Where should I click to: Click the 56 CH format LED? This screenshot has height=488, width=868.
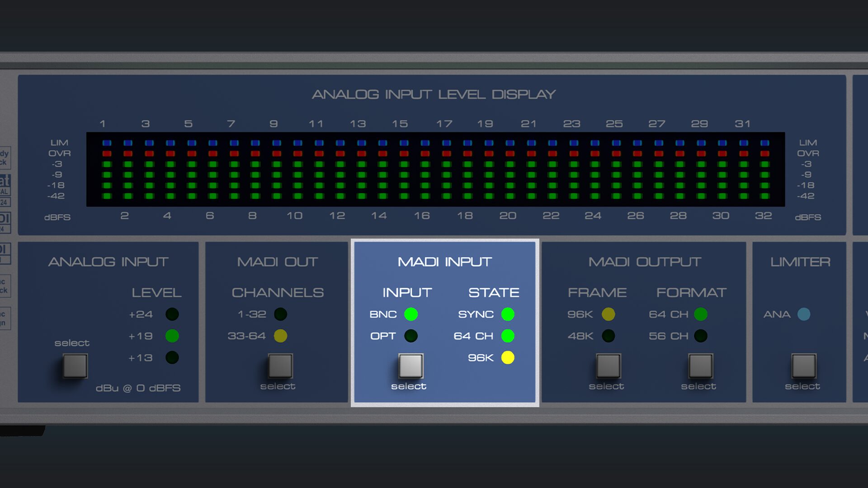[700, 336]
